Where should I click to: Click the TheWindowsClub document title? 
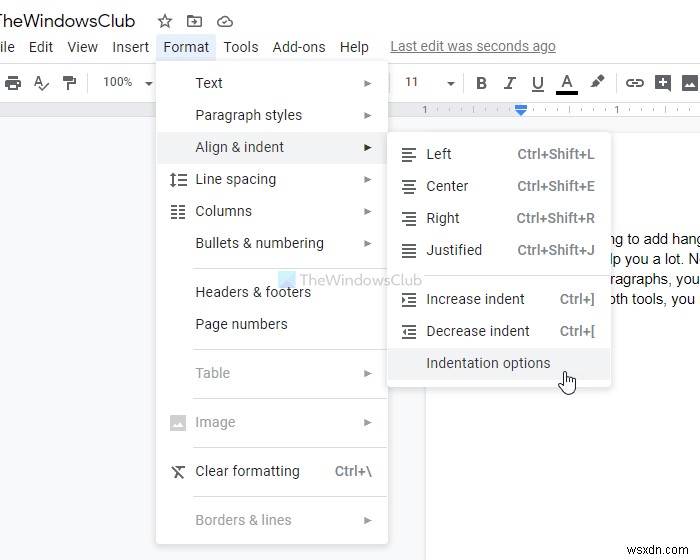click(x=67, y=21)
